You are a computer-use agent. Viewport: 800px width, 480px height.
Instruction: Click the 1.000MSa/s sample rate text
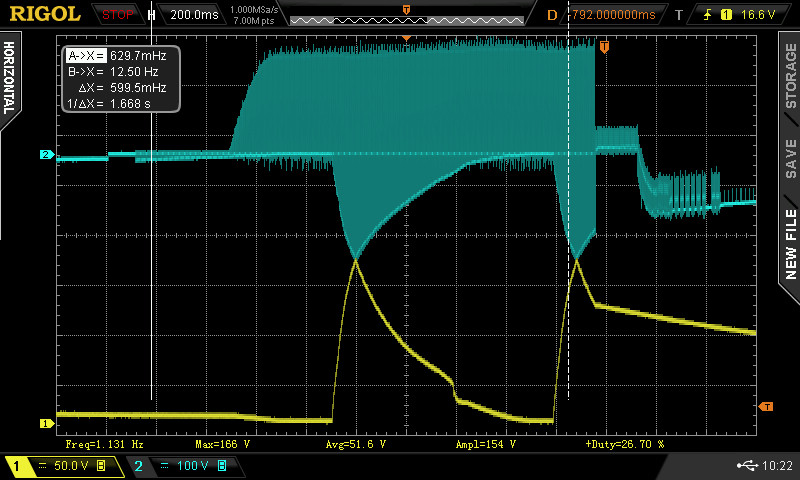254,9
